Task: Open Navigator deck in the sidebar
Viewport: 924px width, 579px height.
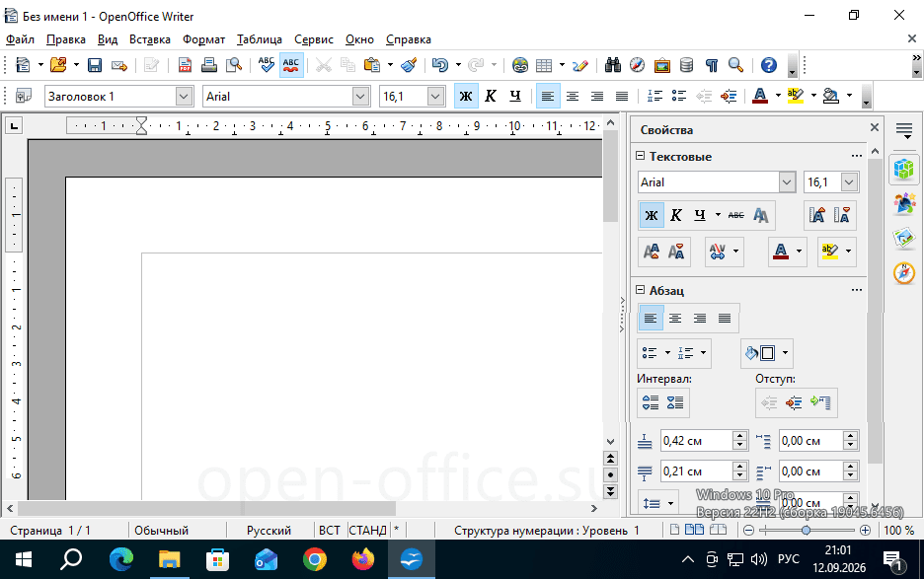Action: tap(904, 273)
